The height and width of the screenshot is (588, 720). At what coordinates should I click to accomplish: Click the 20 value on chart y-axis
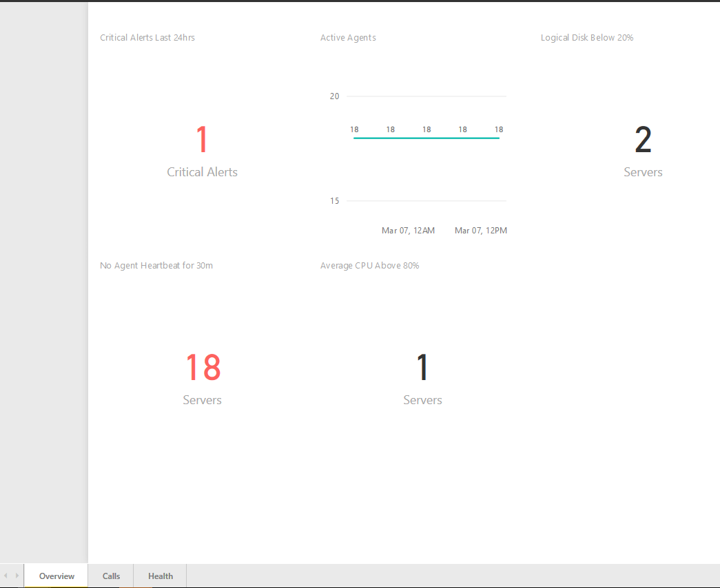(335, 96)
